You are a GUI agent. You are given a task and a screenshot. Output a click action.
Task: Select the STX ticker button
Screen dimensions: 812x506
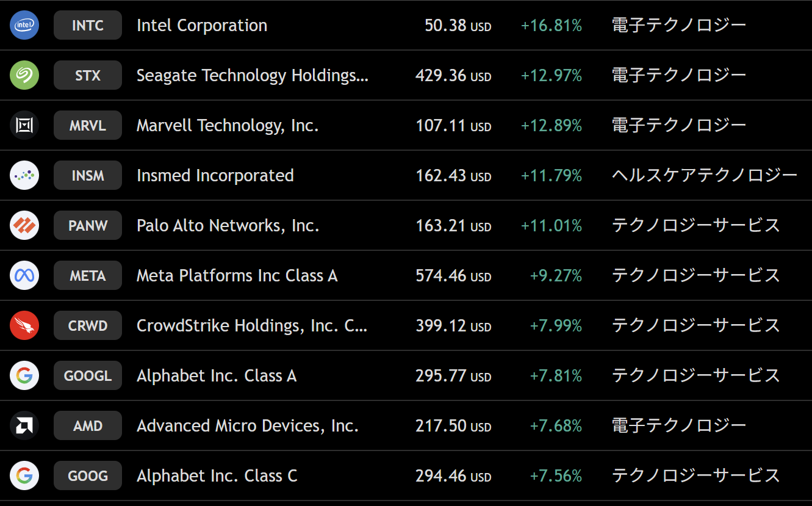(x=88, y=76)
